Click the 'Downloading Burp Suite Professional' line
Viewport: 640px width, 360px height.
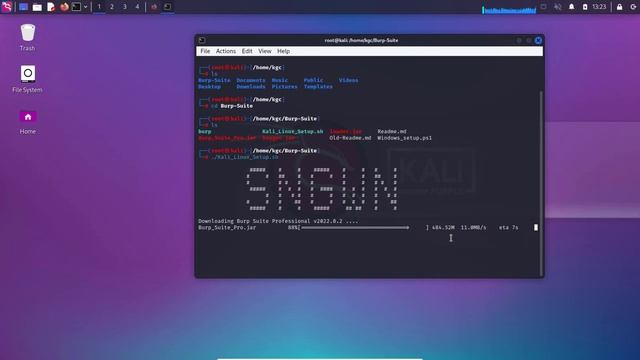point(278,221)
